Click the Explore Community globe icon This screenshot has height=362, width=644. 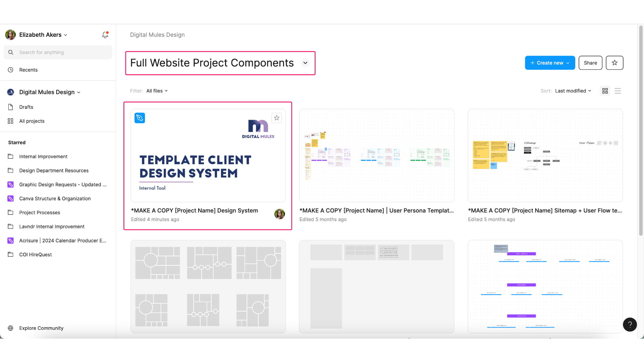tap(10, 328)
